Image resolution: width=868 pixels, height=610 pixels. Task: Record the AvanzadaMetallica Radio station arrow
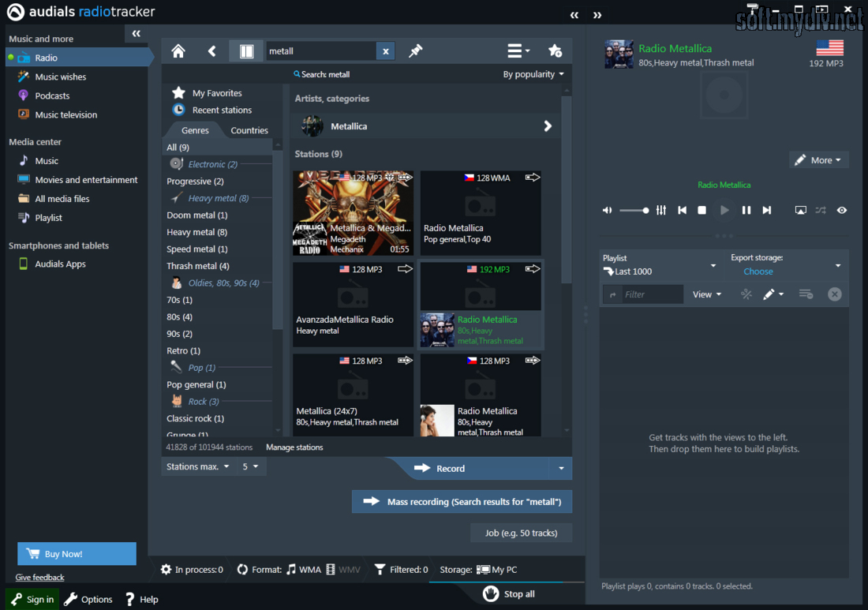click(x=405, y=269)
